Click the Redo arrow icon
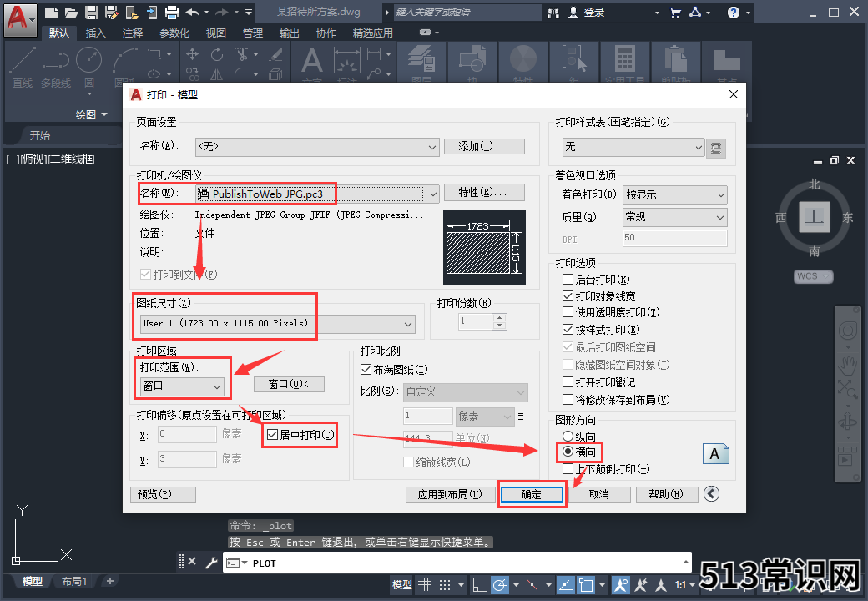 coord(222,13)
